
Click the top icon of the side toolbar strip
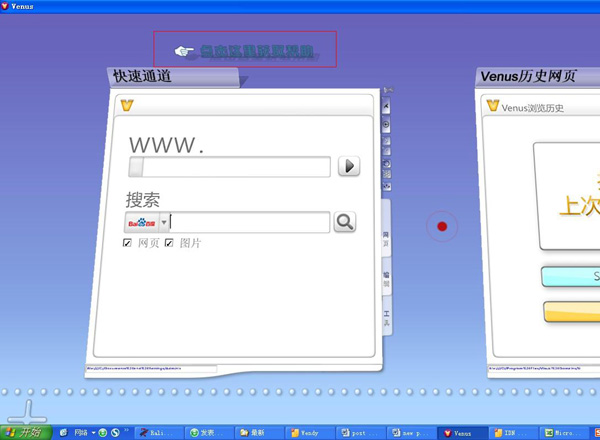[x=387, y=104]
